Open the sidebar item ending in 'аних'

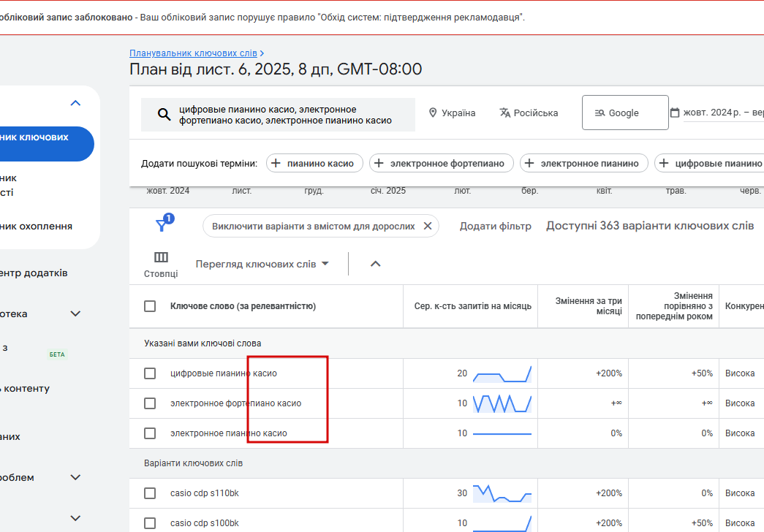click(10, 437)
